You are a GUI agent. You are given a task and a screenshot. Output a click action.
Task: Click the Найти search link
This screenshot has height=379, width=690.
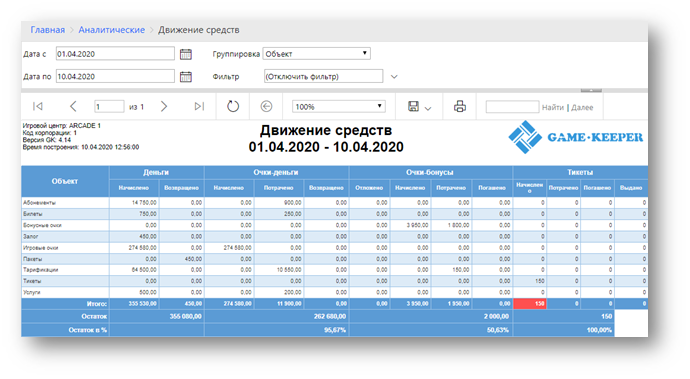click(x=553, y=107)
